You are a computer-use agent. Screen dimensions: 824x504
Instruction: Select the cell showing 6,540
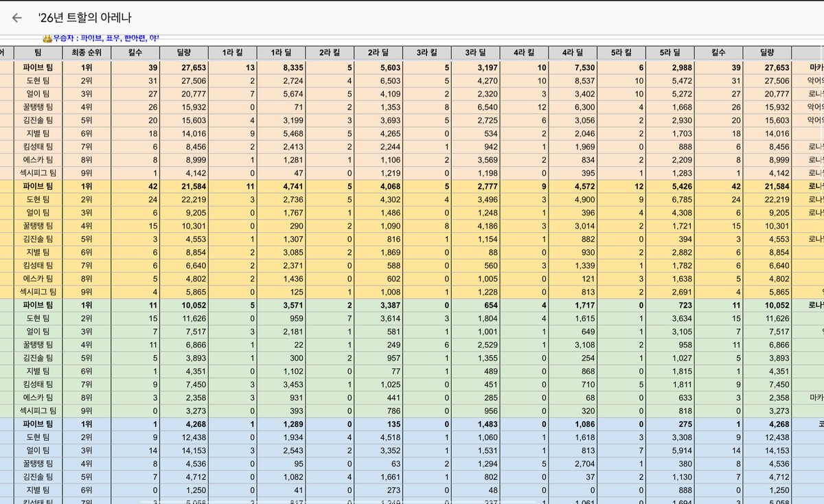click(x=476, y=108)
